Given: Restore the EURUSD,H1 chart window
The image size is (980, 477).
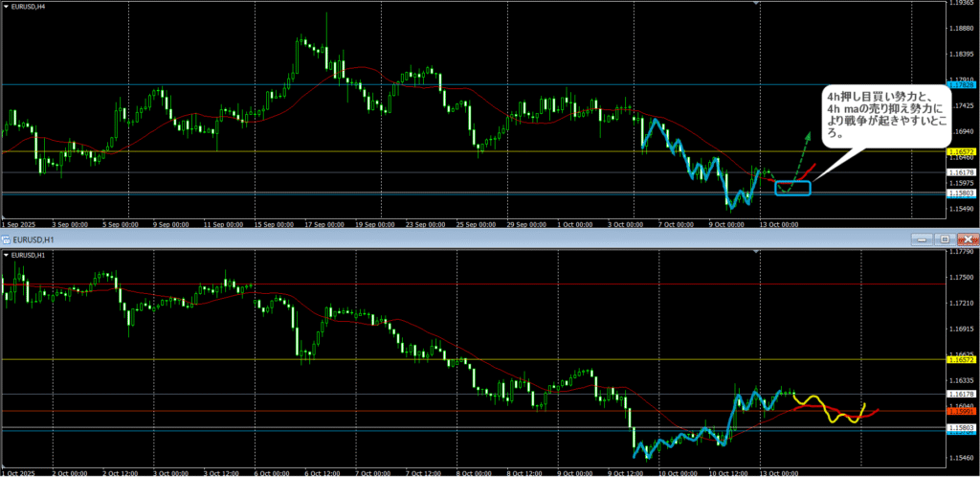Looking at the screenshot, I should click(x=943, y=238).
